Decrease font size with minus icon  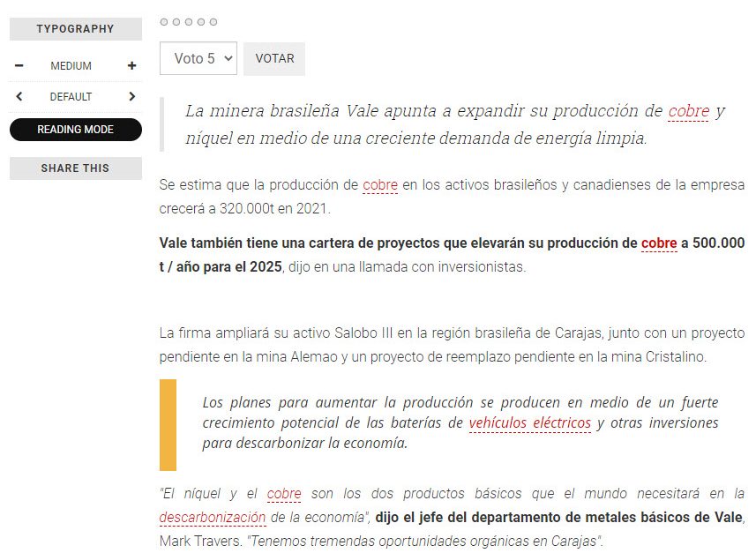pos(19,66)
